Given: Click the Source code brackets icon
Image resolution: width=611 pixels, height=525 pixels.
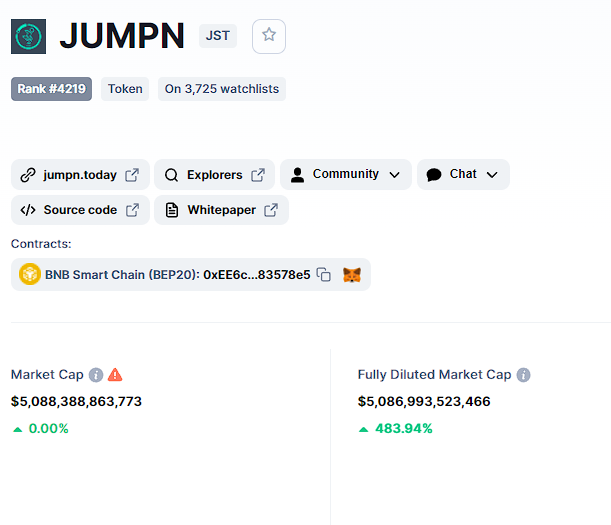Looking at the screenshot, I should pyautogui.click(x=28, y=210).
